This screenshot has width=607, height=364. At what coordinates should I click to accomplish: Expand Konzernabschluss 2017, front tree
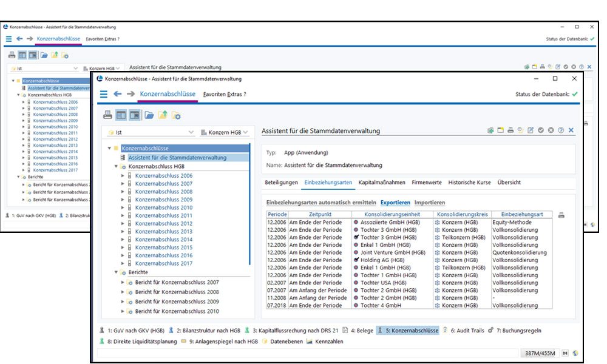123,263
